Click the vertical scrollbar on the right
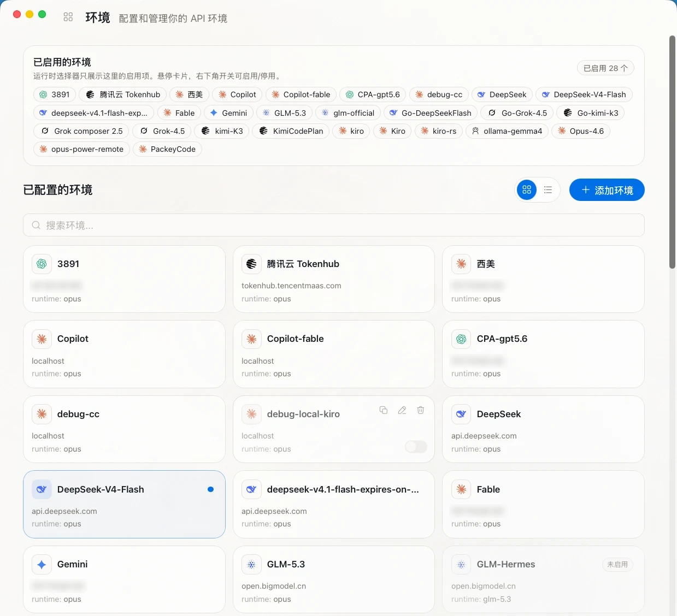Screen dimensions: 677x616 [673, 152]
